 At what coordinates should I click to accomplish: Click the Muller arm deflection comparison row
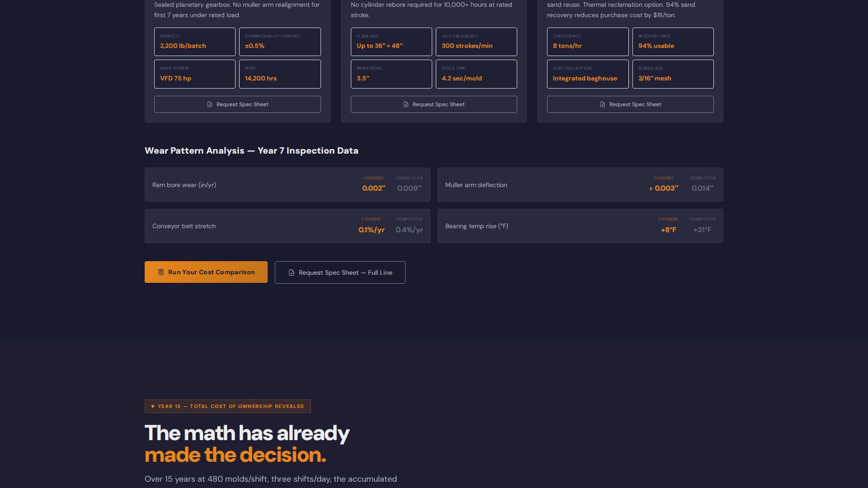point(580,184)
